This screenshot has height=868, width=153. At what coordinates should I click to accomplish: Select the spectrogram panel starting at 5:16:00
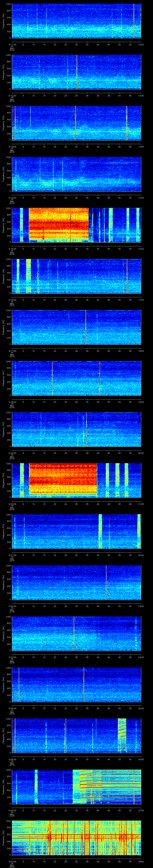pos(77,276)
